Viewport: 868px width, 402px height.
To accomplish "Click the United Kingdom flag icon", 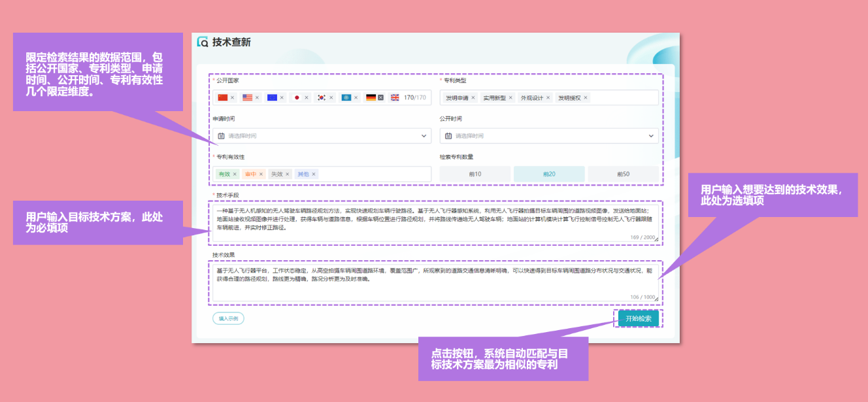I will pos(395,97).
